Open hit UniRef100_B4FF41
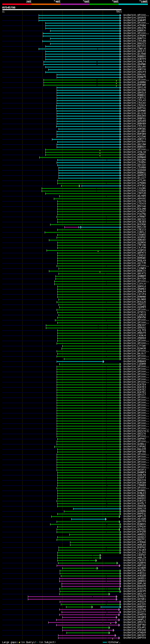 click(135, 108)
